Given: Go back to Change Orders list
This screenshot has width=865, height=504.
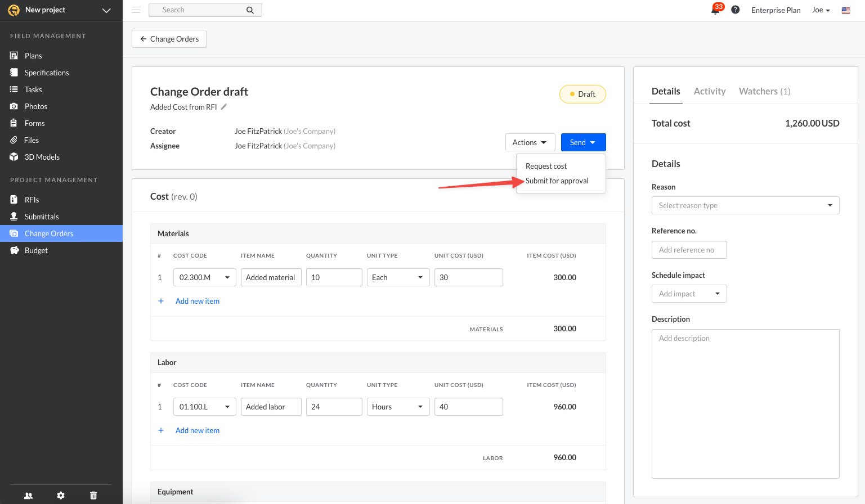Looking at the screenshot, I should [169, 39].
